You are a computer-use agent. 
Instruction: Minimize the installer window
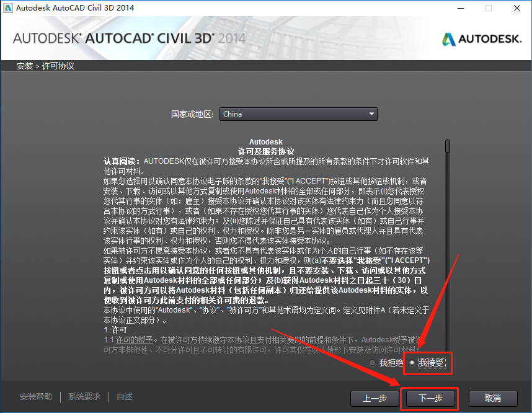pos(461,8)
